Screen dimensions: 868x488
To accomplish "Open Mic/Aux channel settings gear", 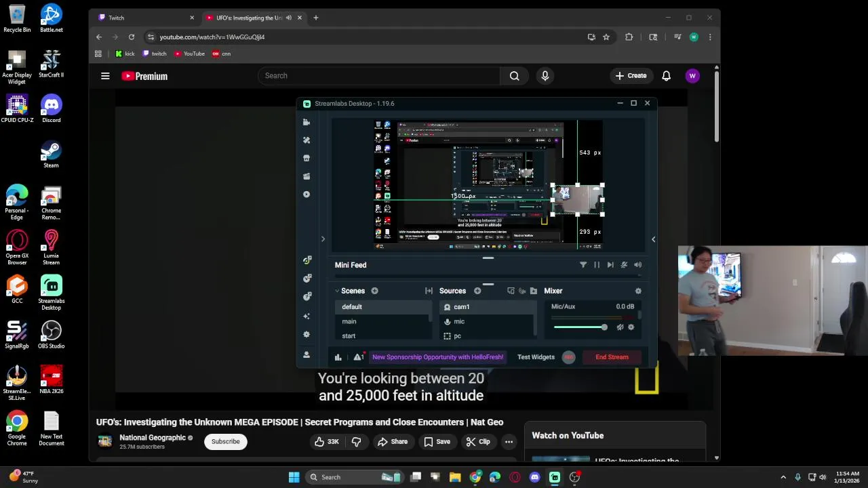I will (631, 327).
